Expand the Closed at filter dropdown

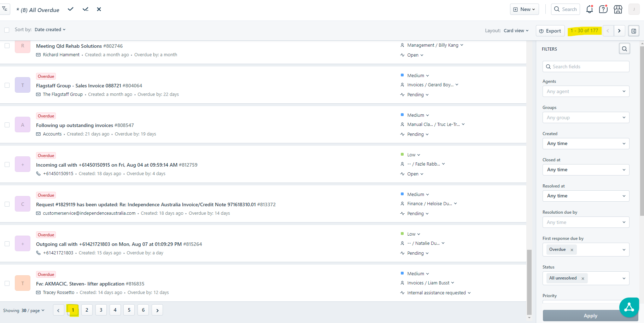point(586,170)
